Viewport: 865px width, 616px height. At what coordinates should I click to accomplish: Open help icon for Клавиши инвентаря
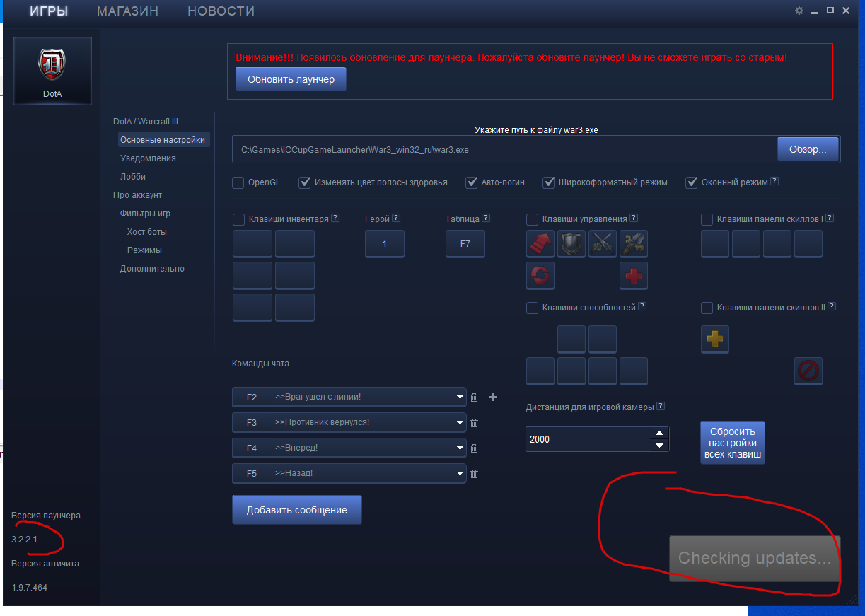click(335, 219)
